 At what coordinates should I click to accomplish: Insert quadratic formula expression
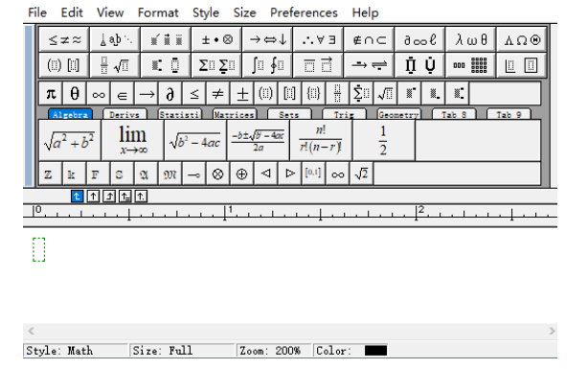[259, 140]
